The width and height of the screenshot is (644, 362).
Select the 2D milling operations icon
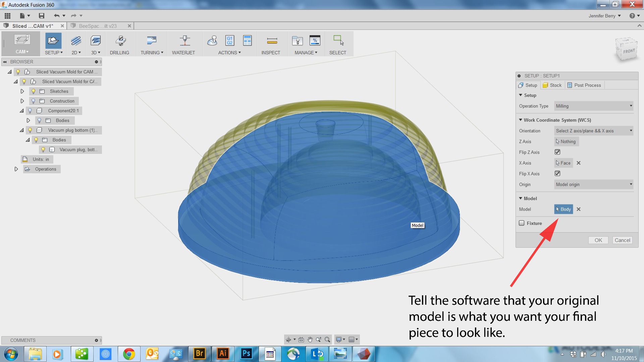click(x=76, y=41)
